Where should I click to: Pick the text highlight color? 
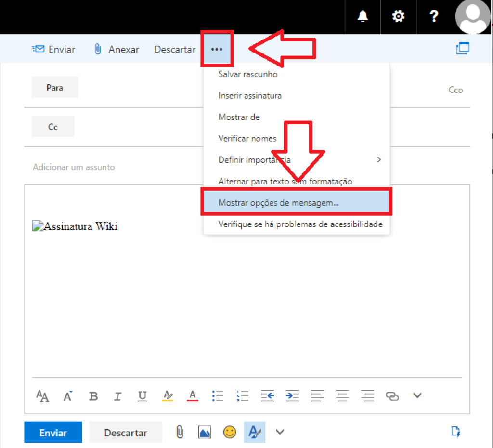click(168, 396)
